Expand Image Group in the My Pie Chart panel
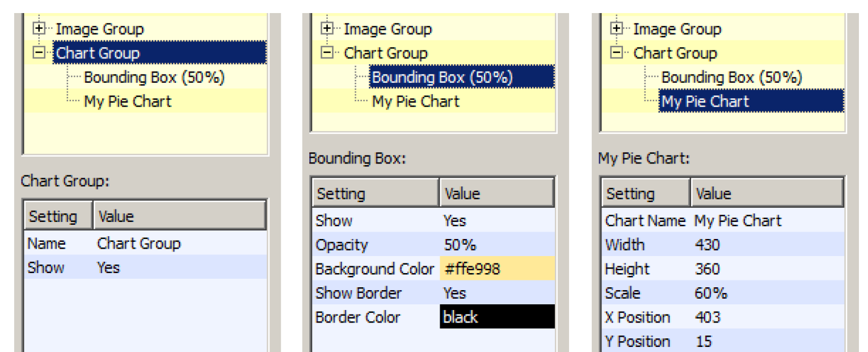Screen dimensions: 868x352 click(617, 29)
